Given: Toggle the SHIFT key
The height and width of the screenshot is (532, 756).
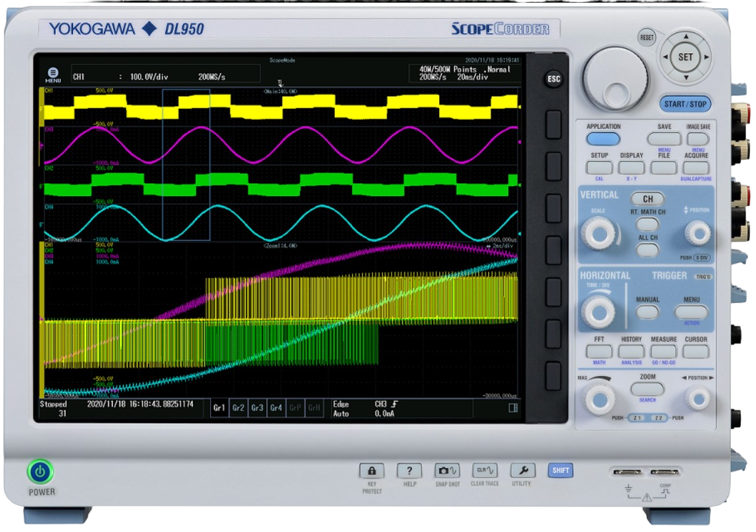Looking at the screenshot, I should click(x=560, y=470).
